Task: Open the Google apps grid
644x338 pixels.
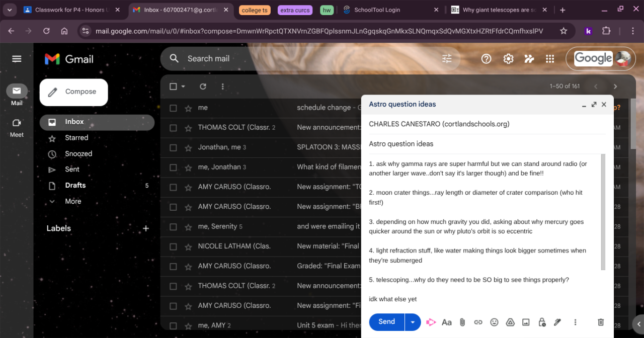Action: pyautogui.click(x=550, y=59)
